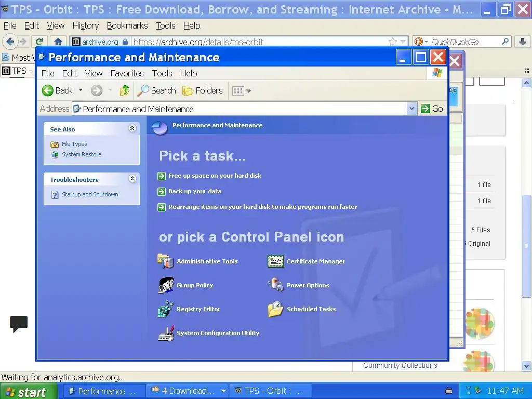Click browser back arrow in Firefox window
The width and height of the screenshot is (532, 399).
click(x=10, y=42)
